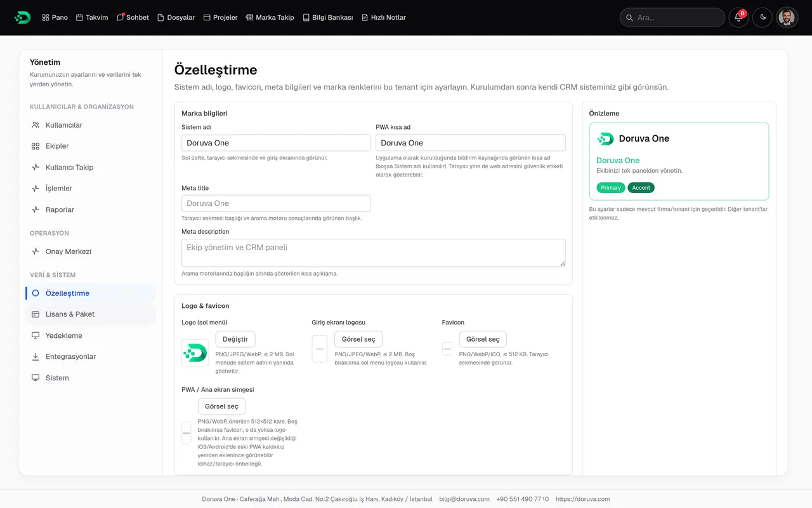Click Görsel seç for Favicon

click(x=483, y=339)
